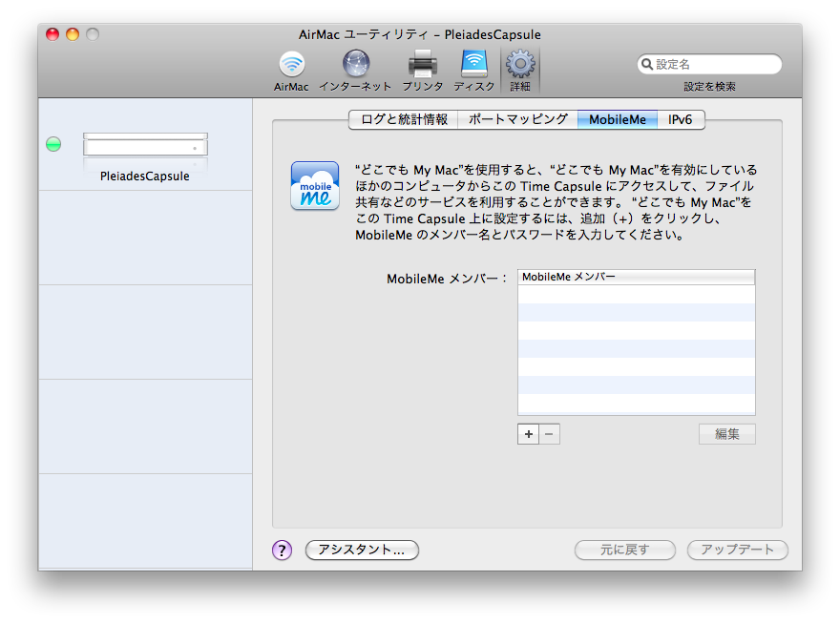840x623 pixels.
Task: Open the ディスク disk settings
Action: pyautogui.click(x=474, y=71)
